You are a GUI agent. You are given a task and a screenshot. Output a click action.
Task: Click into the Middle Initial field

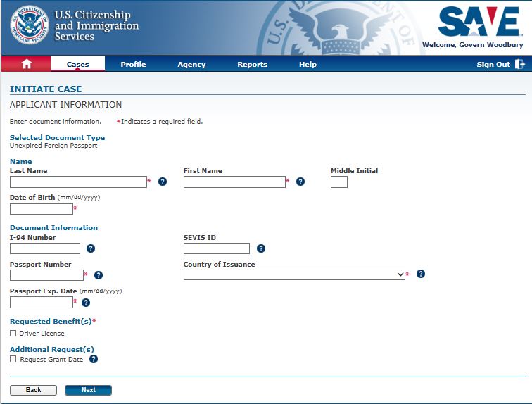tap(339, 182)
